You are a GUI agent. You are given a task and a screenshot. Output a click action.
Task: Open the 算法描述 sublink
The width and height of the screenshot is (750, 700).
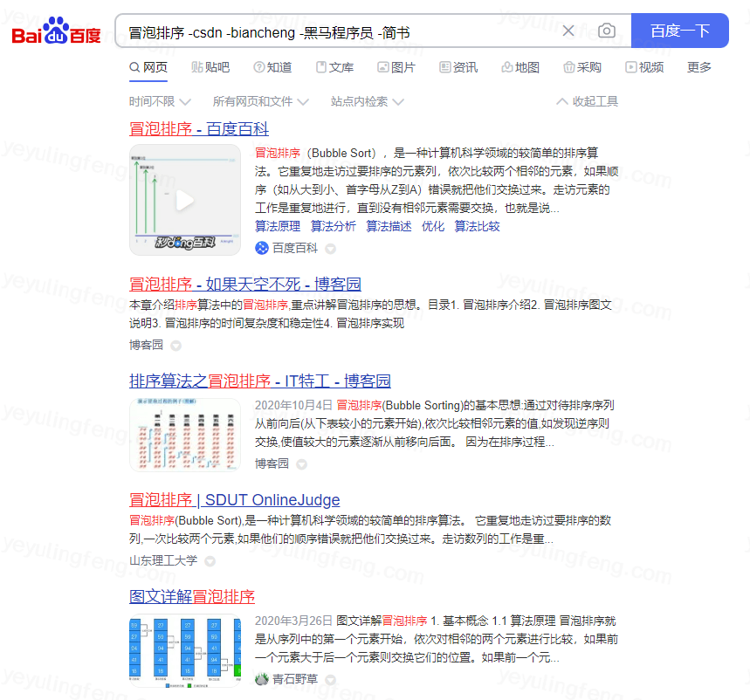coord(389,226)
